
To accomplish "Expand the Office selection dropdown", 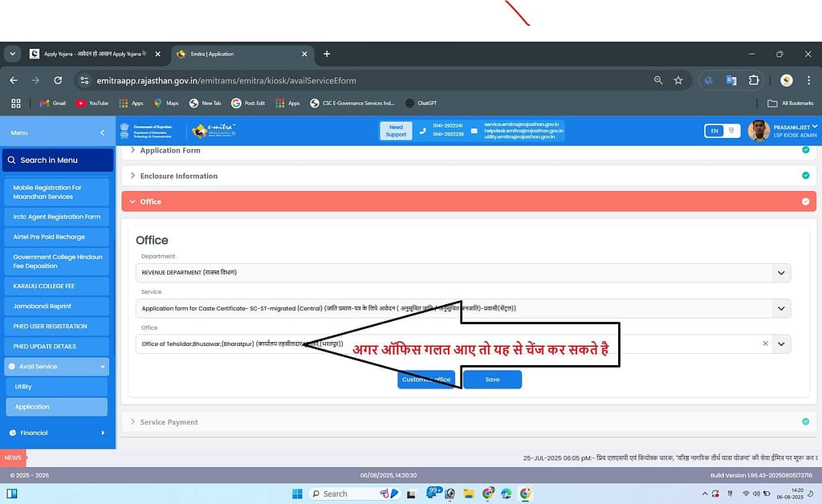I will [780, 343].
